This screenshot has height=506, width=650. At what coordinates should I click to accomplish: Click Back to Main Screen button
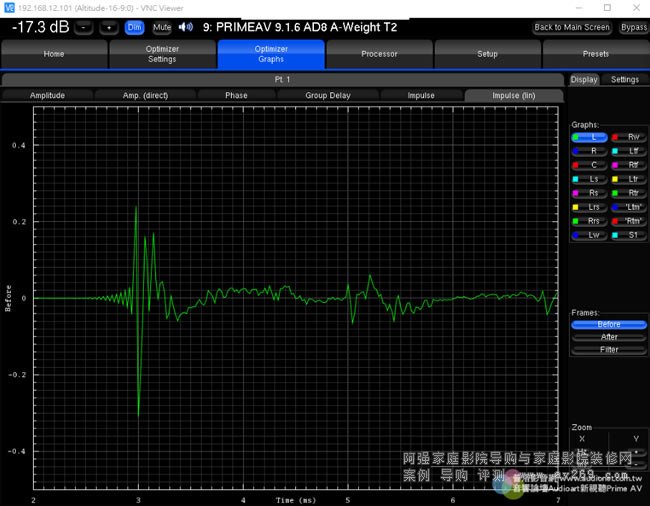(571, 27)
